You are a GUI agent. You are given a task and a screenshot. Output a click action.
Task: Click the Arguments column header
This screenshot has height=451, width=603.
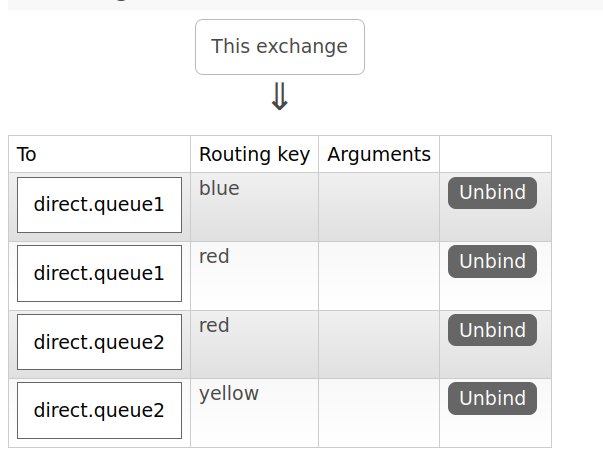coord(379,154)
